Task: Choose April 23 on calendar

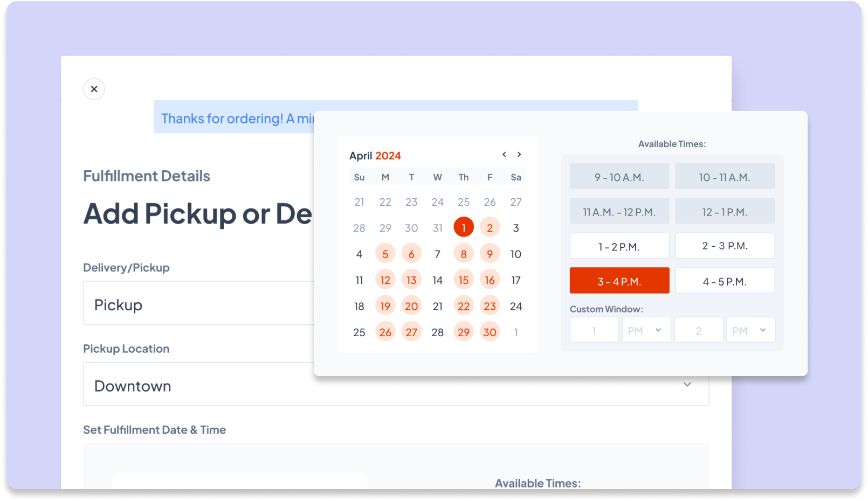Action: click(x=490, y=306)
